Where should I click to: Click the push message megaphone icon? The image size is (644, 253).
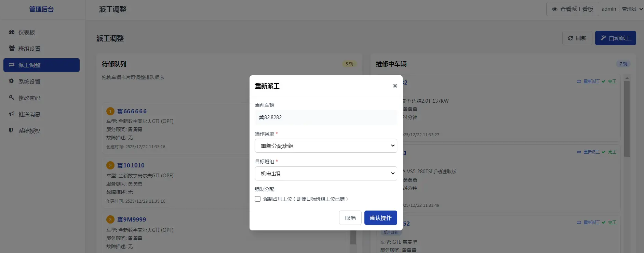coord(12,114)
